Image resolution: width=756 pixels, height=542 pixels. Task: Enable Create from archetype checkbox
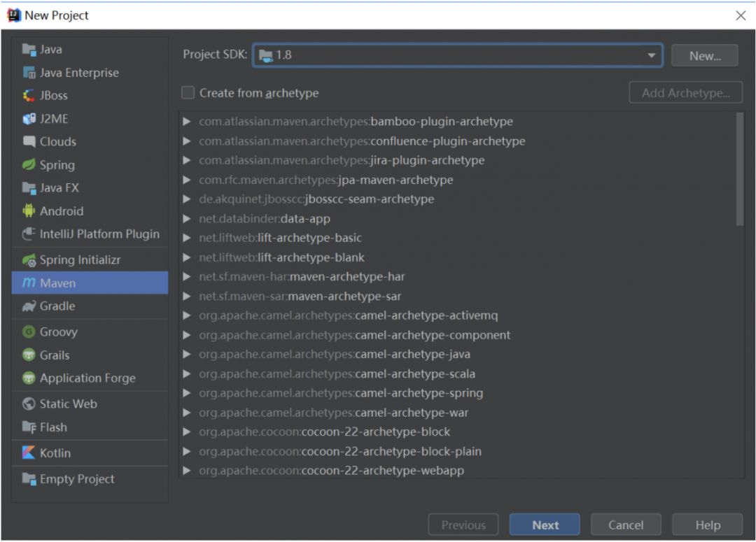pyautogui.click(x=188, y=92)
